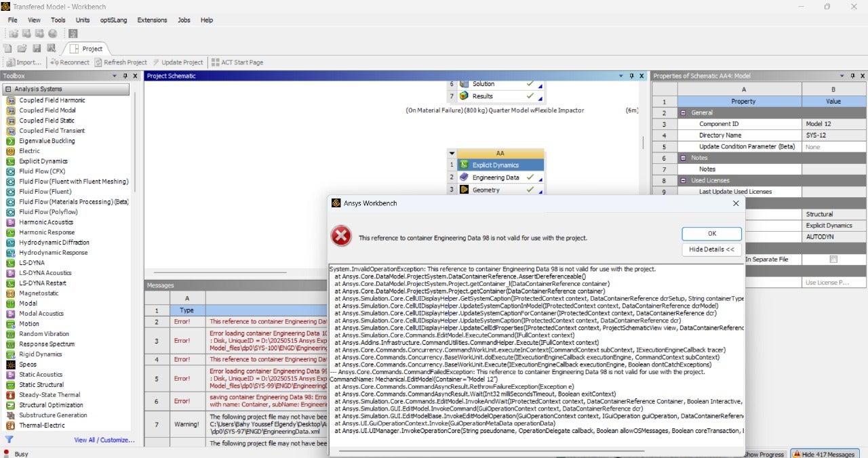Close the Toolbox panel with X
This screenshot has height=458, width=868.
(135, 76)
